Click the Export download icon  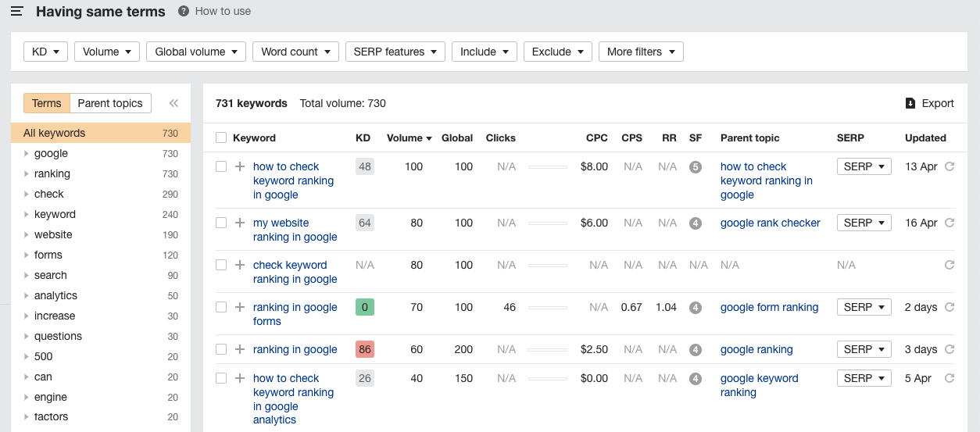910,103
